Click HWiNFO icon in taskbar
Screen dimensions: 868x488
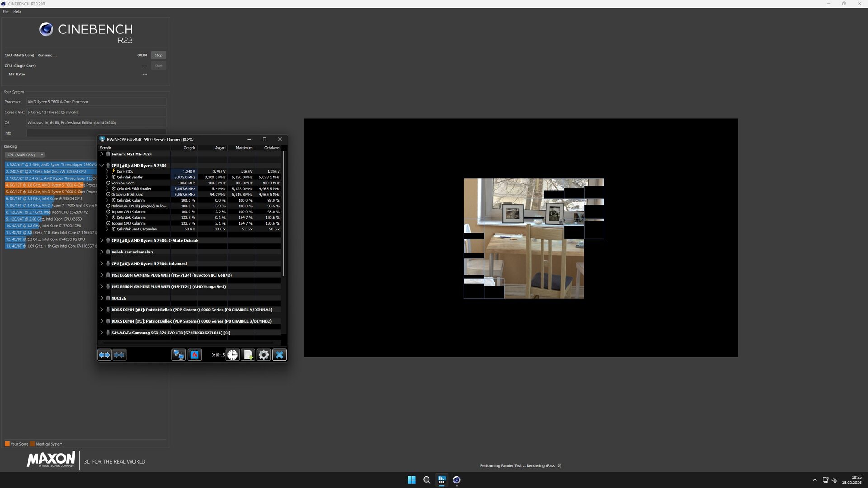pyautogui.click(x=442, y=480)
